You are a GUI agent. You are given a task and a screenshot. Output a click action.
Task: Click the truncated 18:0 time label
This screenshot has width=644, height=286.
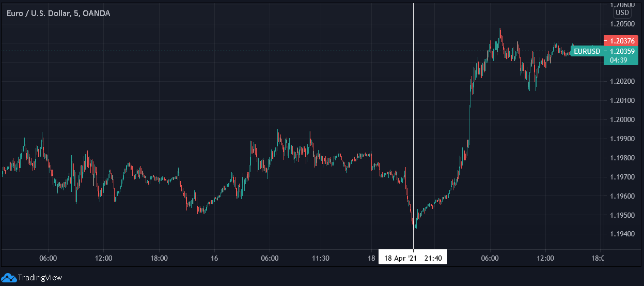tap(598, 258)
